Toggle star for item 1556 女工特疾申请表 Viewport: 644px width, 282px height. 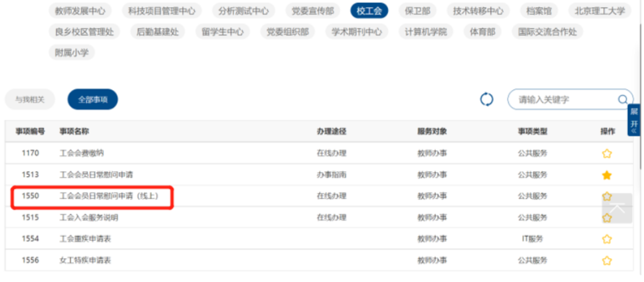click(x=607, y=260)
